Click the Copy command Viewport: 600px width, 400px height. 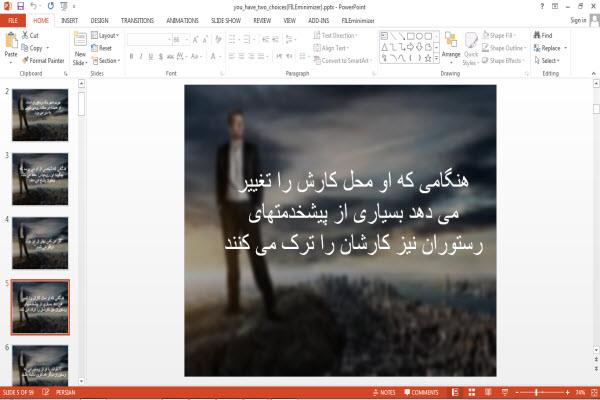(32, 48)
